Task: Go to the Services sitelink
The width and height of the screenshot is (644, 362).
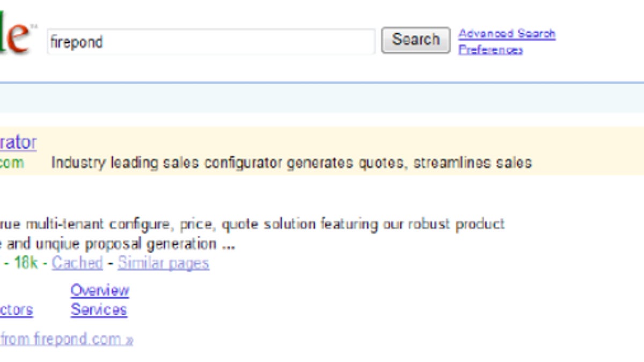Action: pos(99,309)
